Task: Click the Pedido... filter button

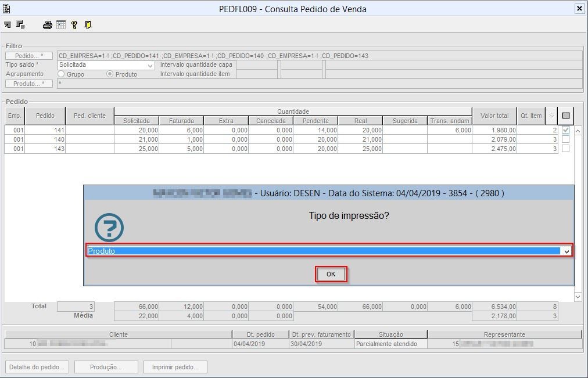Action: 29,56
